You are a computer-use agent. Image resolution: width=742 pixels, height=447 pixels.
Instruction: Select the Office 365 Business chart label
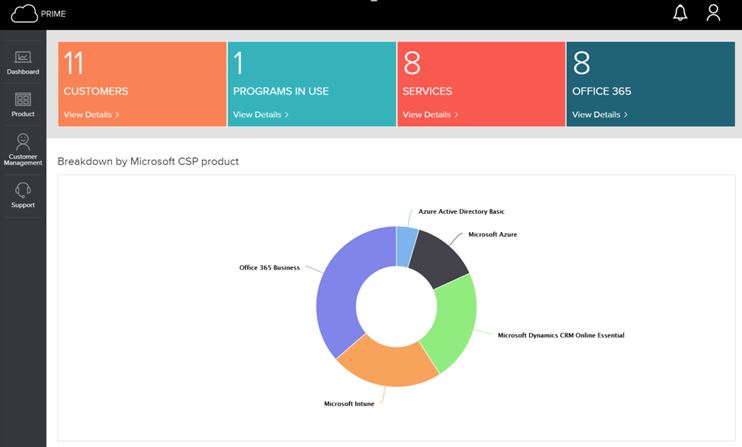tap(270, 267)
